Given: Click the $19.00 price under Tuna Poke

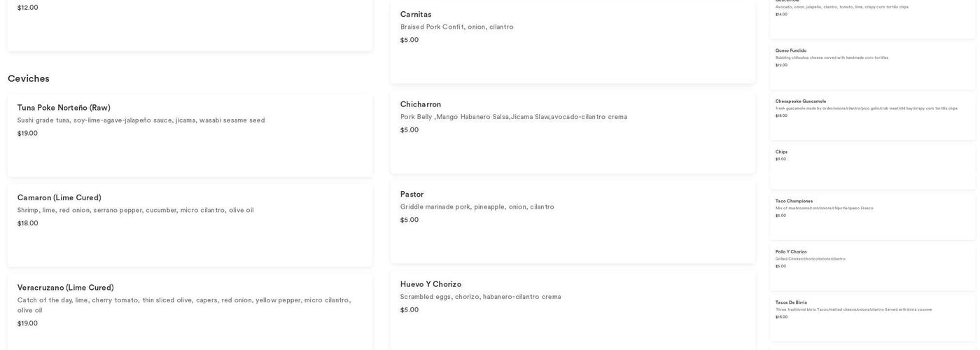Looking at the screenshot, I should coord(28,134).
